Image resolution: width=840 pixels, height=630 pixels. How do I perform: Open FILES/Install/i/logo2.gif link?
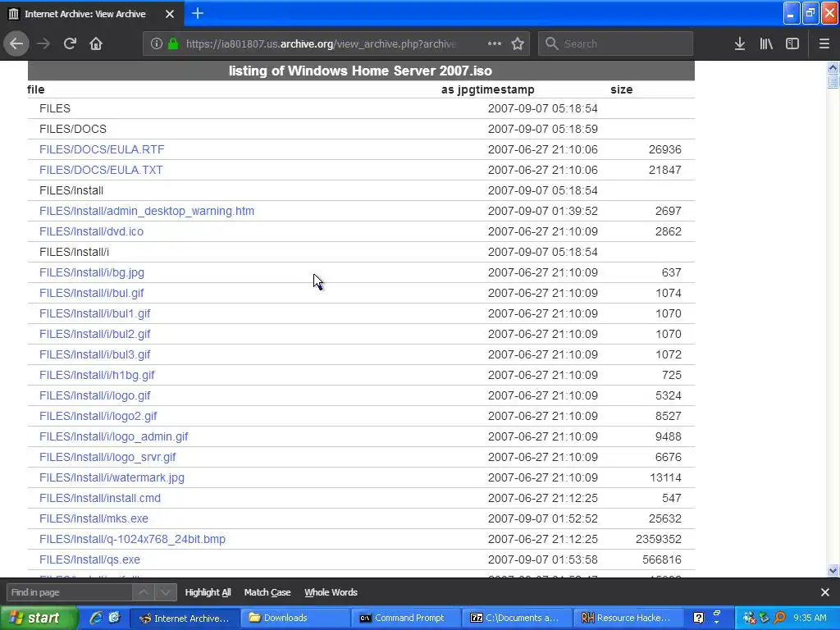point(98,416)
